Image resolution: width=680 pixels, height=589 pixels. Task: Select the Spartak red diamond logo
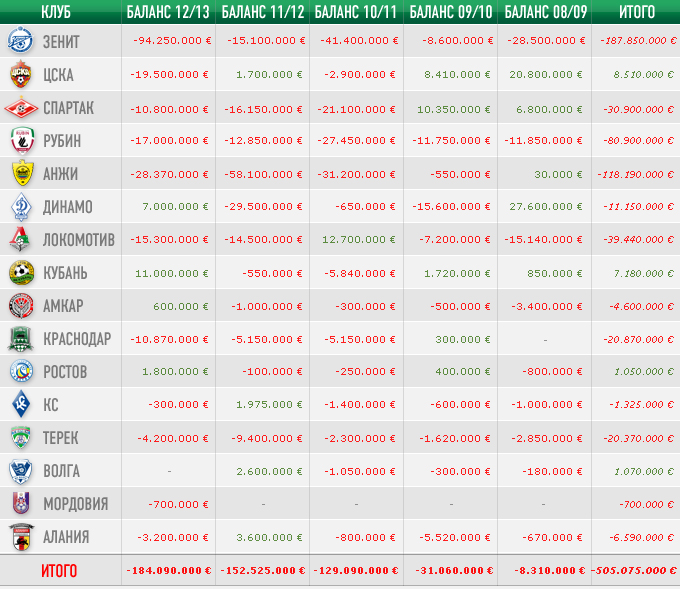21,108
